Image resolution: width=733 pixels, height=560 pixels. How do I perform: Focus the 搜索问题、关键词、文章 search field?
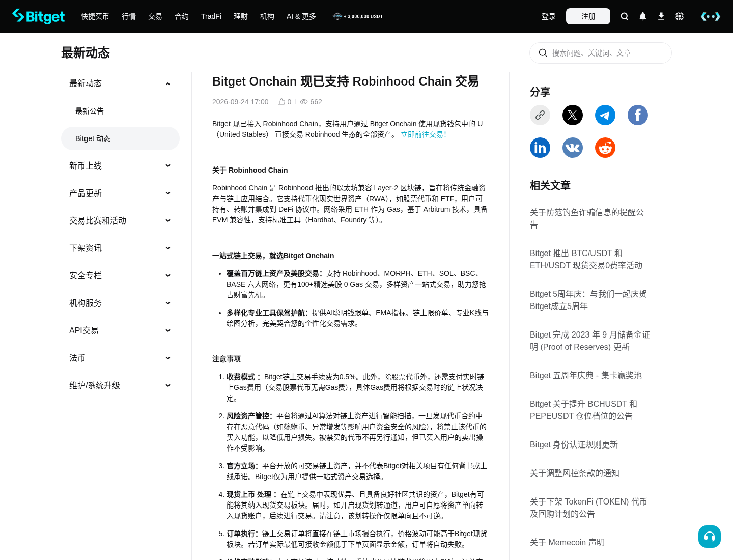click(x=601, y=53)
